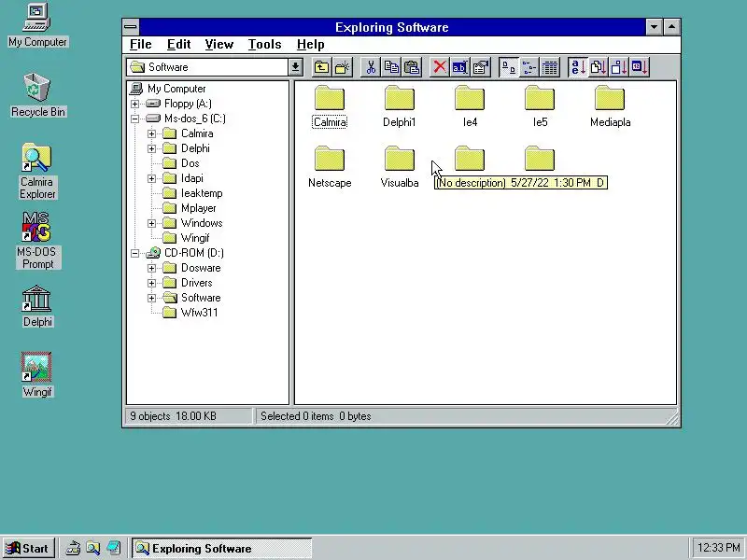This screenshot has height=560, width=747.
Task: Click 'Selected 0 items 0 bytes' status text
Action: [316, 416]
